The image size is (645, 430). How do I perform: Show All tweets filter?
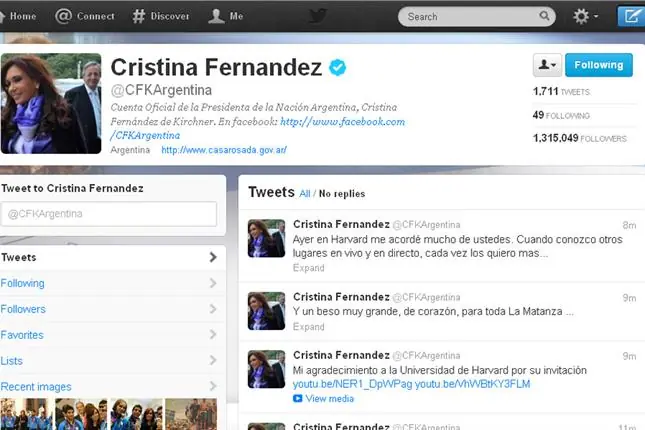305,194
